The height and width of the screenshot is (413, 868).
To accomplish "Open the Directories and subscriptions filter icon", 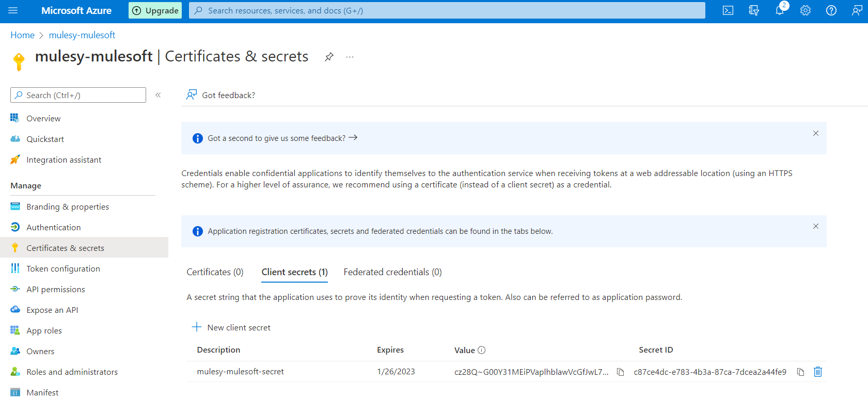I will (754, 10).
